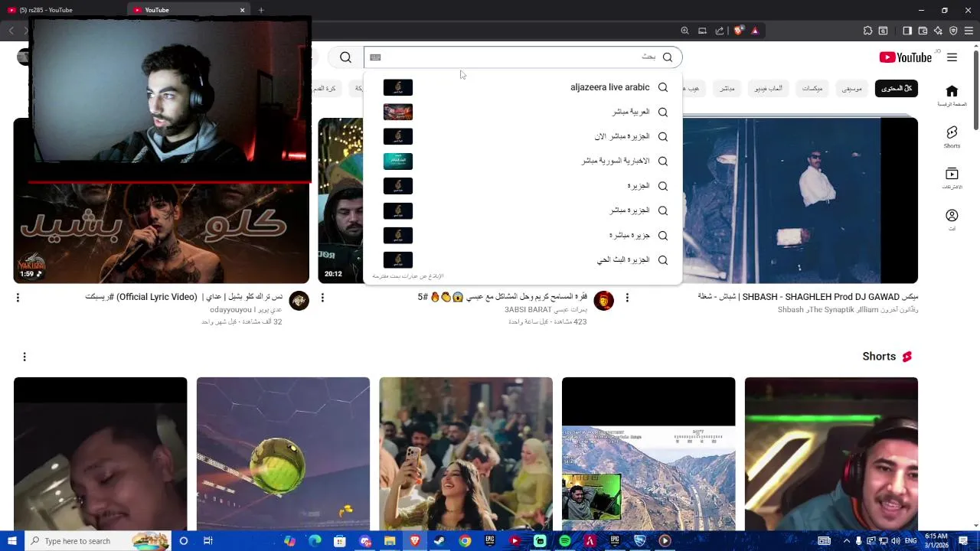Image resolution: width=980 pixels, height=551 pixels.
Task: Choose suggestion 'الجزيرة مباشر الان'
Action: [x=522, y=136]
